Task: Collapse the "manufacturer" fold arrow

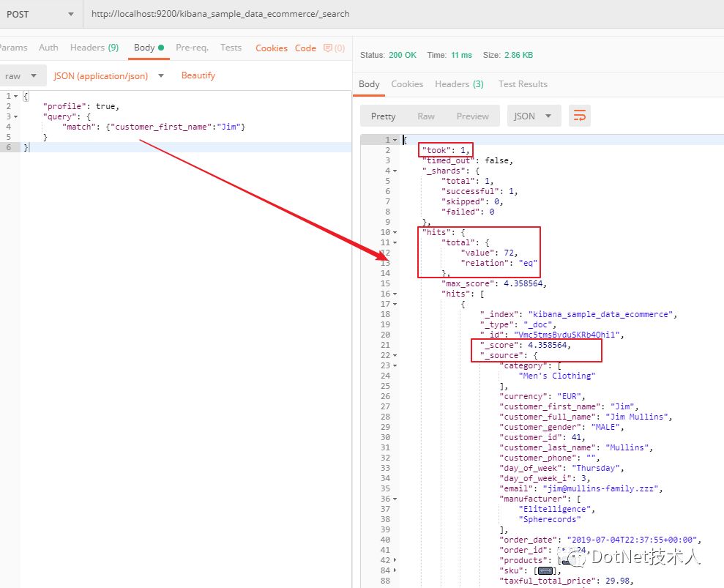Action: pyautogui.click(x=395, y=499)
